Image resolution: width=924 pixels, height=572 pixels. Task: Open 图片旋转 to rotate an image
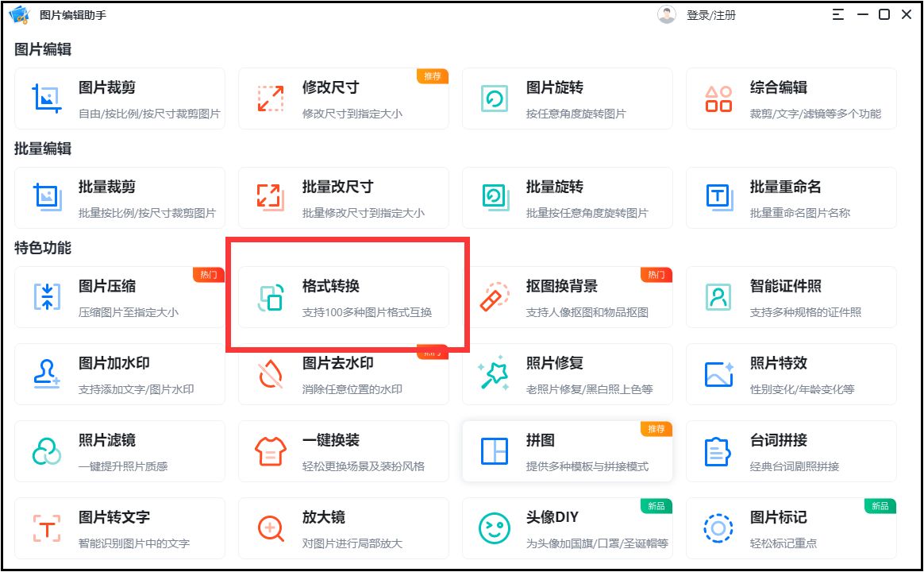(x=568, y=99)
